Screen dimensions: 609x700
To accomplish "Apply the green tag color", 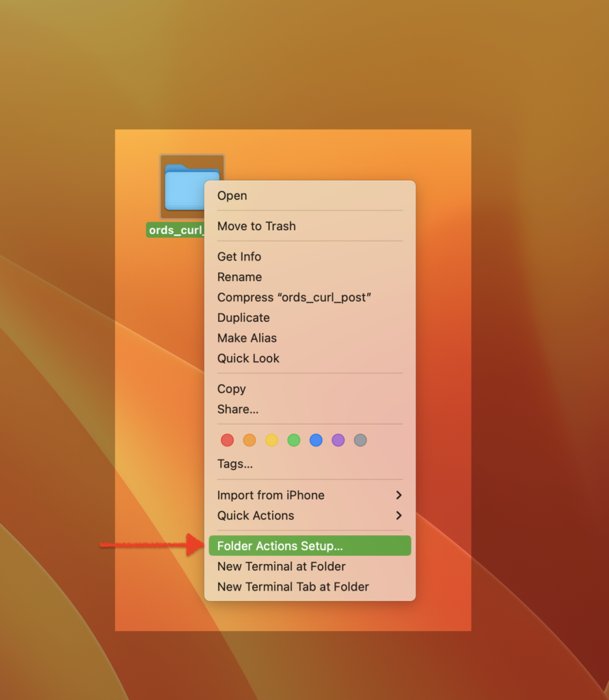I will [294, 440].
